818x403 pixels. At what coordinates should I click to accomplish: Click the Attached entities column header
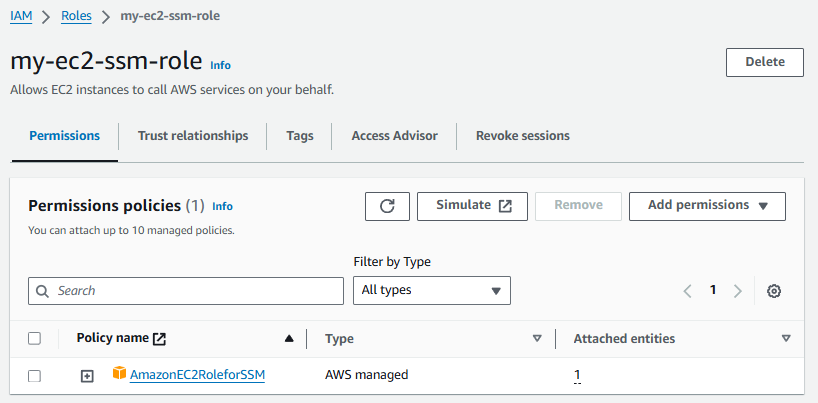[624, 339]
